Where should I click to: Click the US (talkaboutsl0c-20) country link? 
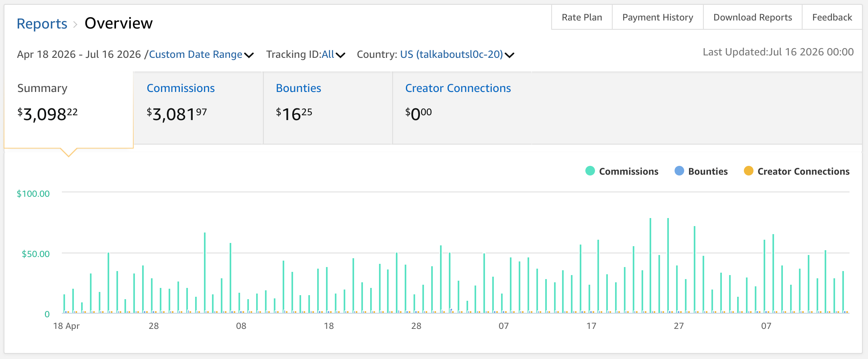coord(452,54)
